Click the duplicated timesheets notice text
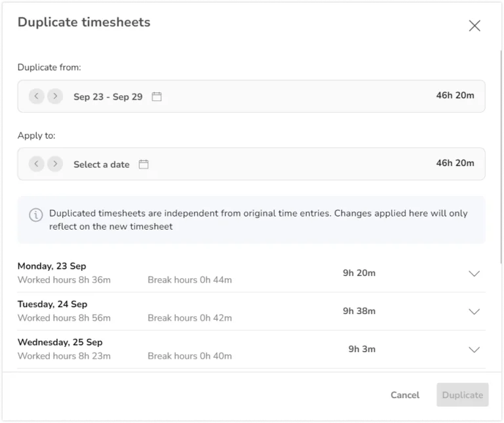 [x=258, y=220]
